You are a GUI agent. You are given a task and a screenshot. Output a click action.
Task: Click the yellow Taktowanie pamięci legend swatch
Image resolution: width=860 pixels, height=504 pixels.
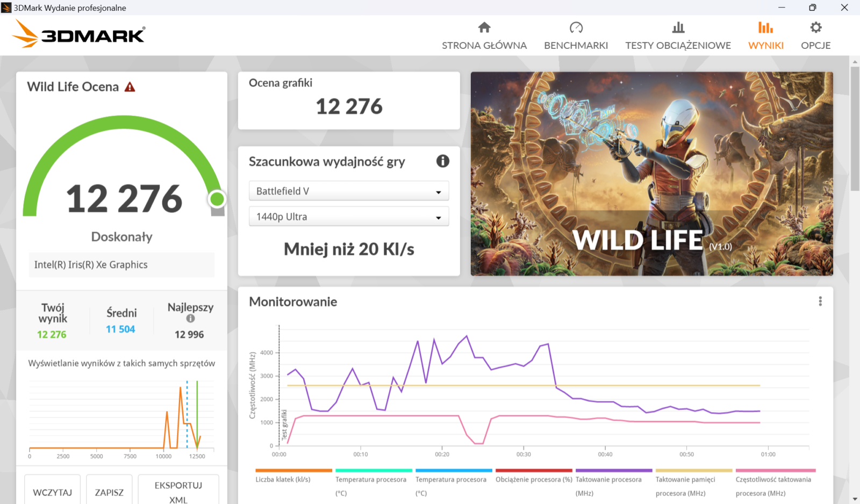[x=693, y=471]
